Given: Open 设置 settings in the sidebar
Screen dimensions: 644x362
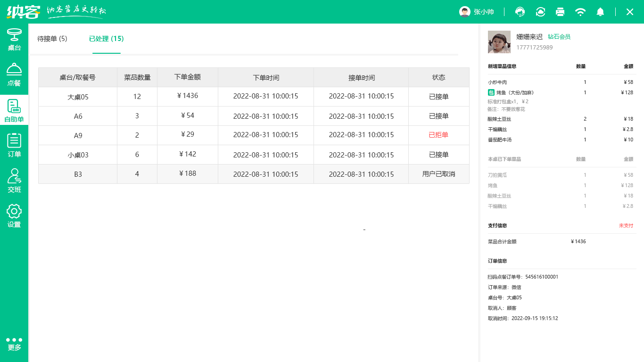Looking at the screenshot, I should pos(14,216).
